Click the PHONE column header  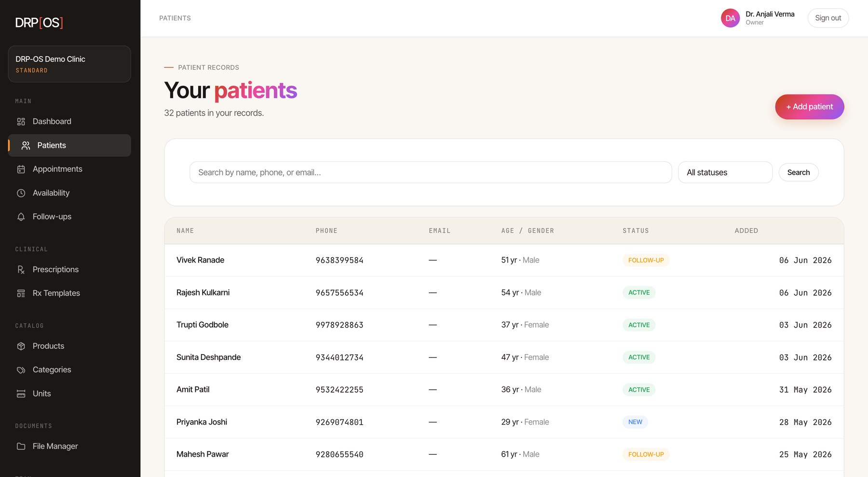click(326, 231)
